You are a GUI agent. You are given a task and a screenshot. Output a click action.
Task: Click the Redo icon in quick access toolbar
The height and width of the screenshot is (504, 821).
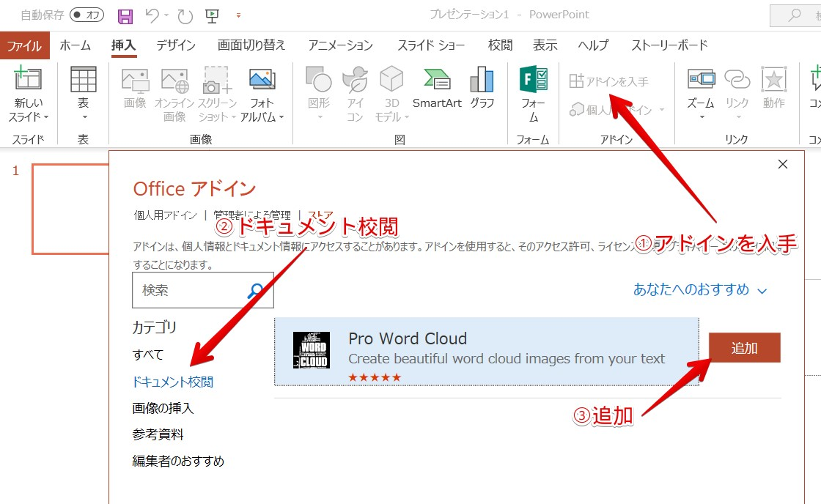[x=185, y=16]
